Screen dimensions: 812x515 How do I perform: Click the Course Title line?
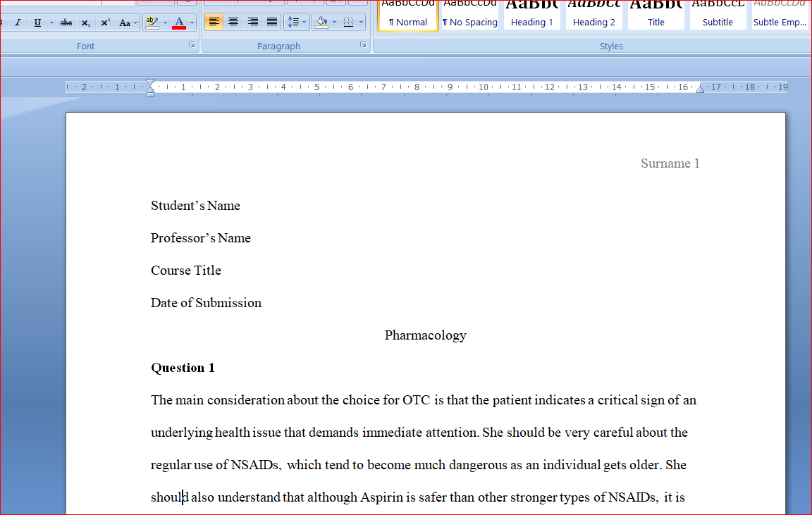186,271
